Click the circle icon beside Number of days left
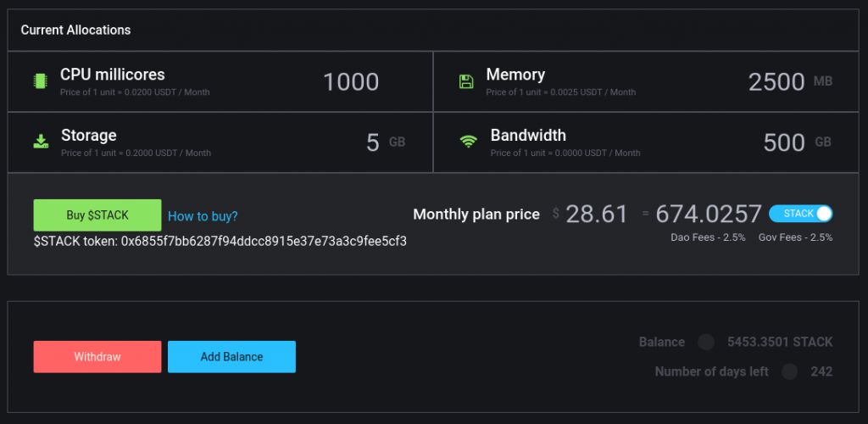The width and height of the screenshot is (868, 424). click(x=790, y=371)
